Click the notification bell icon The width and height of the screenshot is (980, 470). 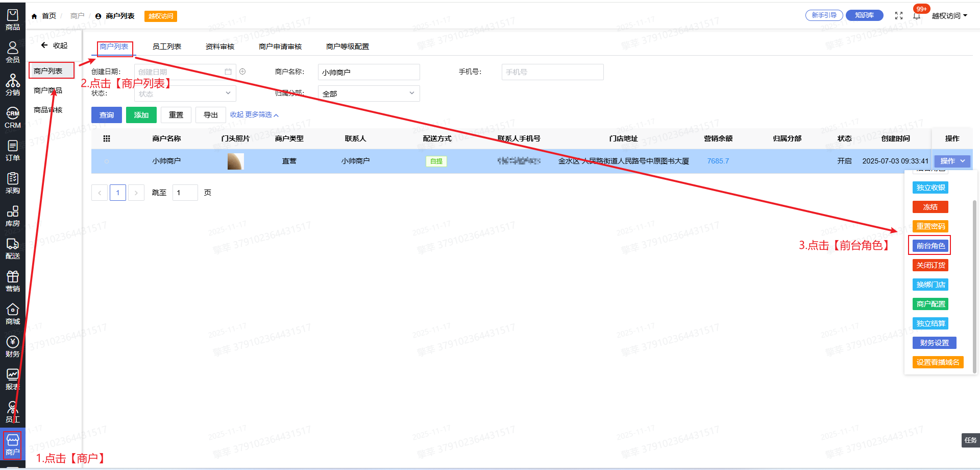point(917,16)
